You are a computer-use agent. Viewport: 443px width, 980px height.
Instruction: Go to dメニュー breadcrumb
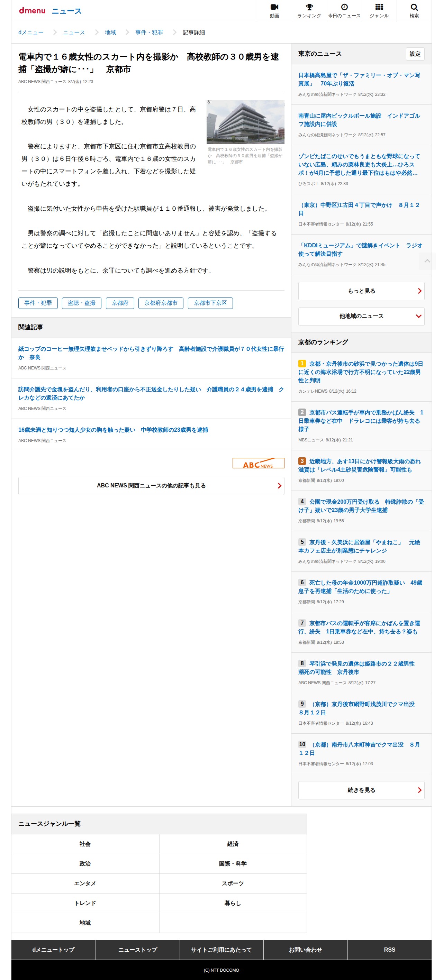(31, 32)
